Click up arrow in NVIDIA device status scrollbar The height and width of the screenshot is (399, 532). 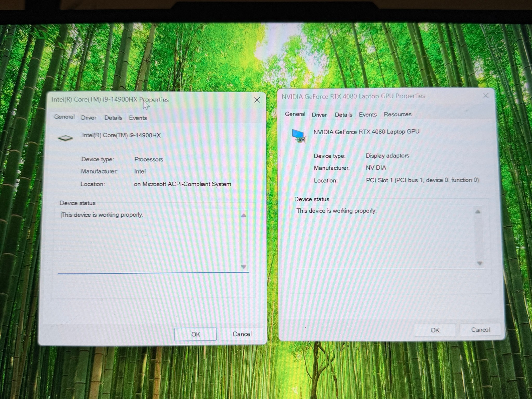tap(477, 211)
